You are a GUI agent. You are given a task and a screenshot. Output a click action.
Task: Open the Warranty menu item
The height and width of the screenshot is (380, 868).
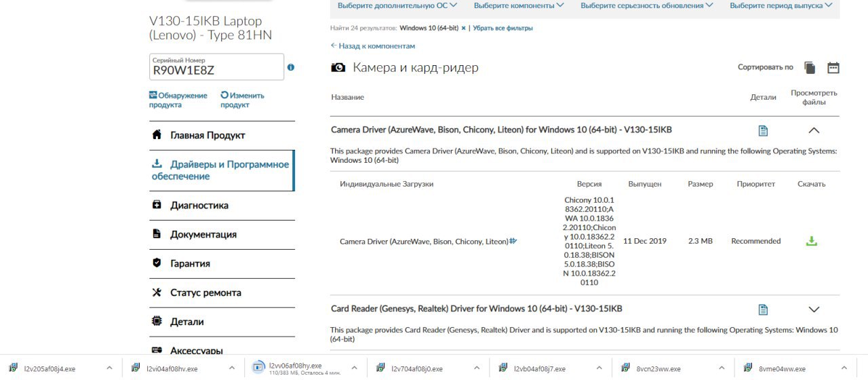point(222,263)
